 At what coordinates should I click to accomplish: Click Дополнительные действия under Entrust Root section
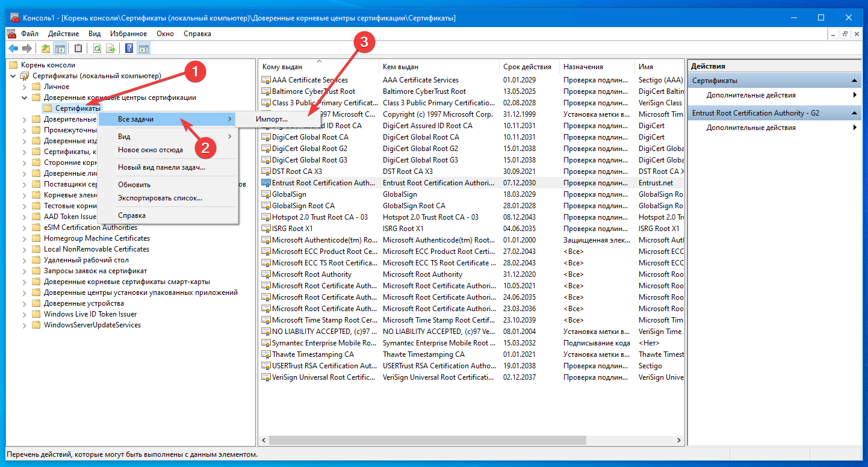coord(751,128)
